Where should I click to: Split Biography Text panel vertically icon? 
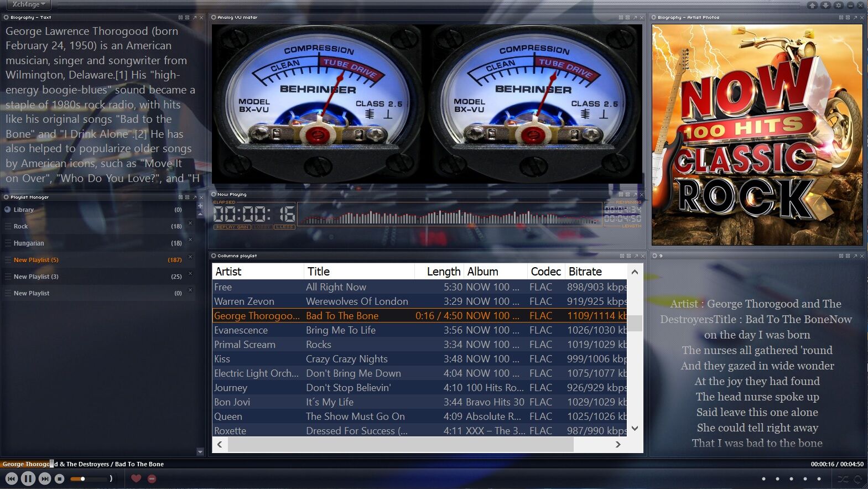click(180, 18)
